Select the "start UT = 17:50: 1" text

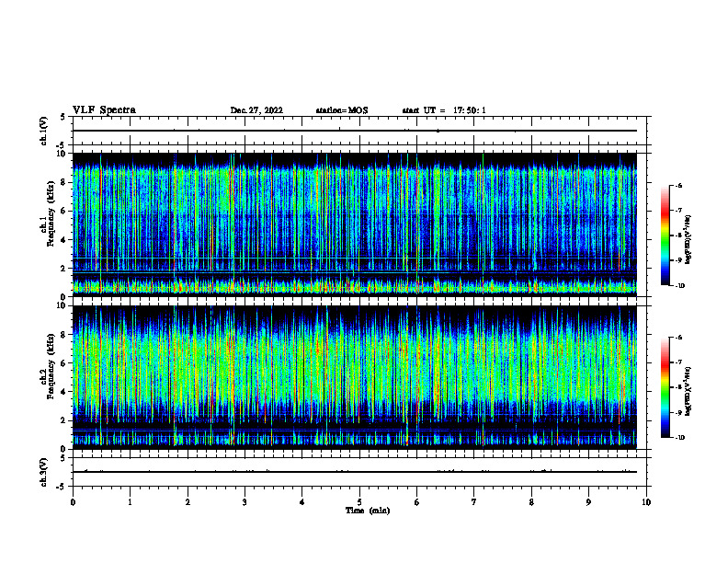click(444, 110)
